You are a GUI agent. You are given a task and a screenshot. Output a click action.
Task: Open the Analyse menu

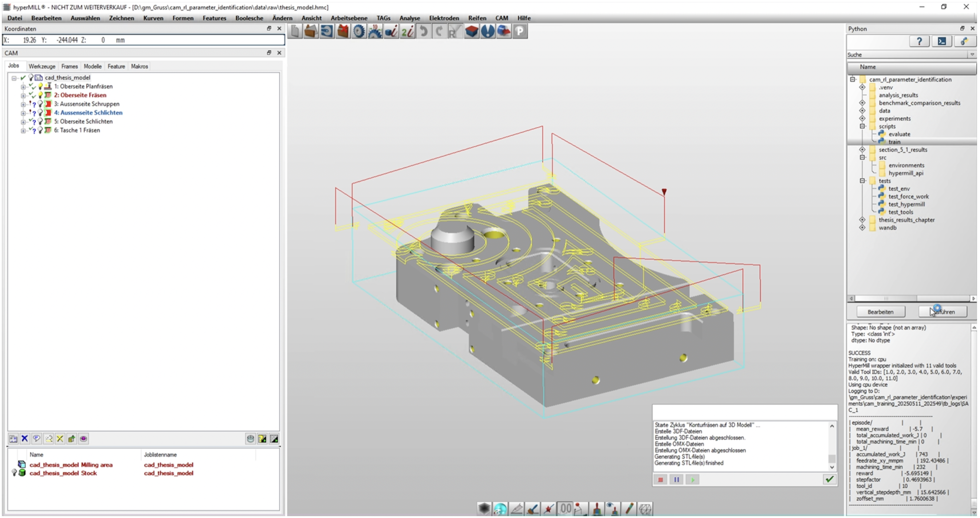[410, 18]
